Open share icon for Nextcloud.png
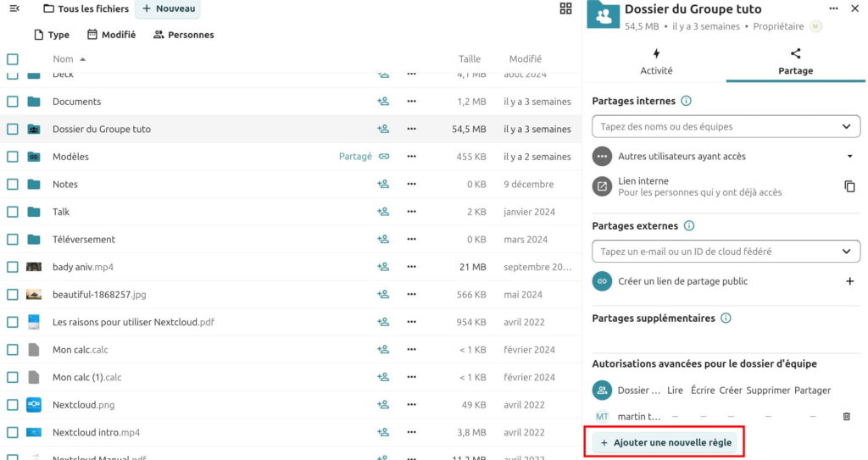The height and width of the screenshot is (460, 868). [383, 405]
